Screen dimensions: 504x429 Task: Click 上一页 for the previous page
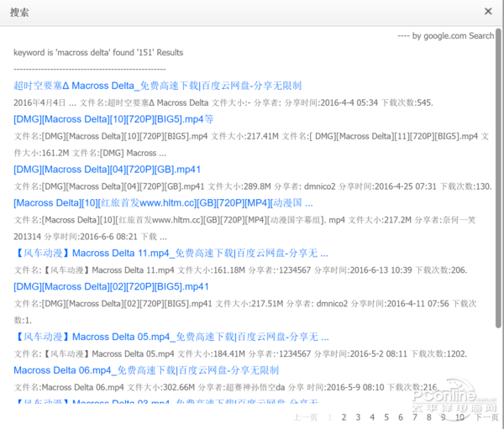click(x=305, y=417)
